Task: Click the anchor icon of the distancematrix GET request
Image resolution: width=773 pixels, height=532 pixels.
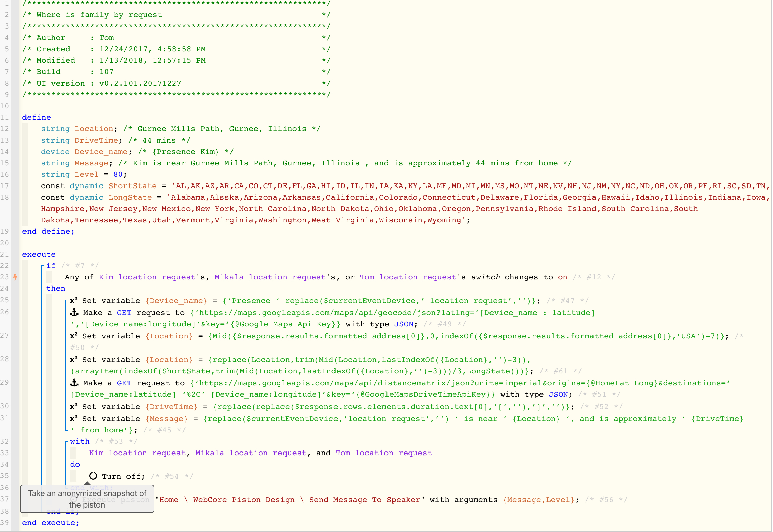Action: pyautogui.click(x=74, y=383)
